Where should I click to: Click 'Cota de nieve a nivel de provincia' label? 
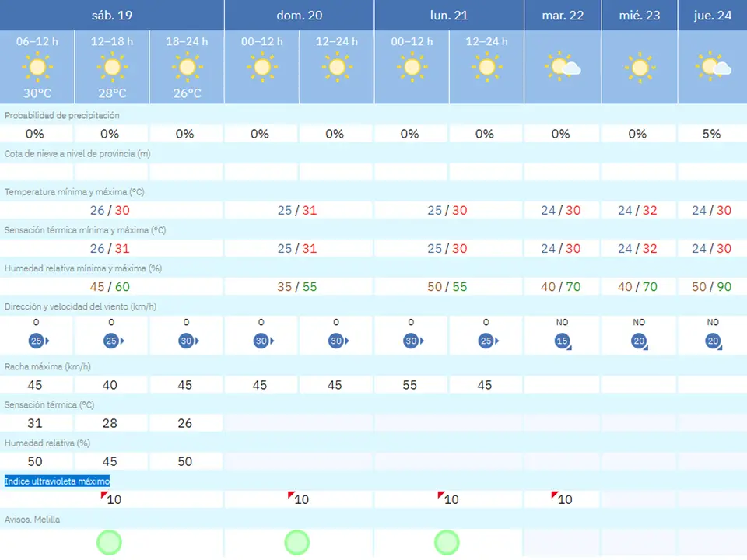[x=77, y=154]
